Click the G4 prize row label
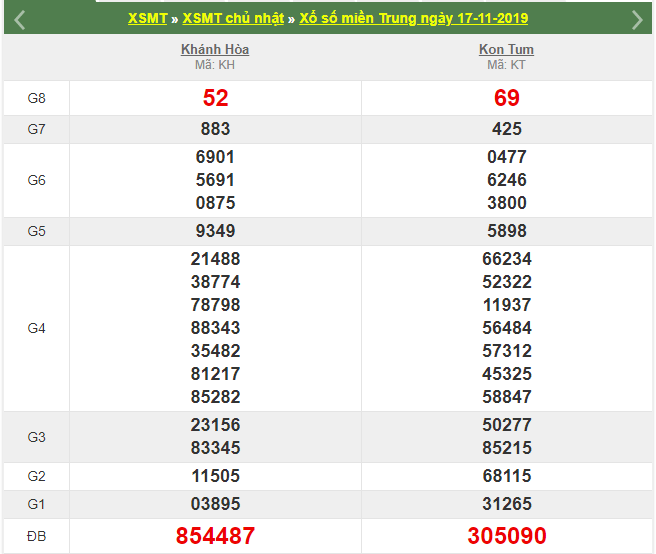 coord(36,328)
